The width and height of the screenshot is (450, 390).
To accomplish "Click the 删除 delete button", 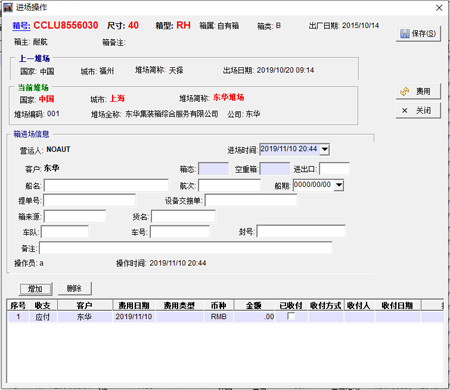I will (x=75, y=288).
